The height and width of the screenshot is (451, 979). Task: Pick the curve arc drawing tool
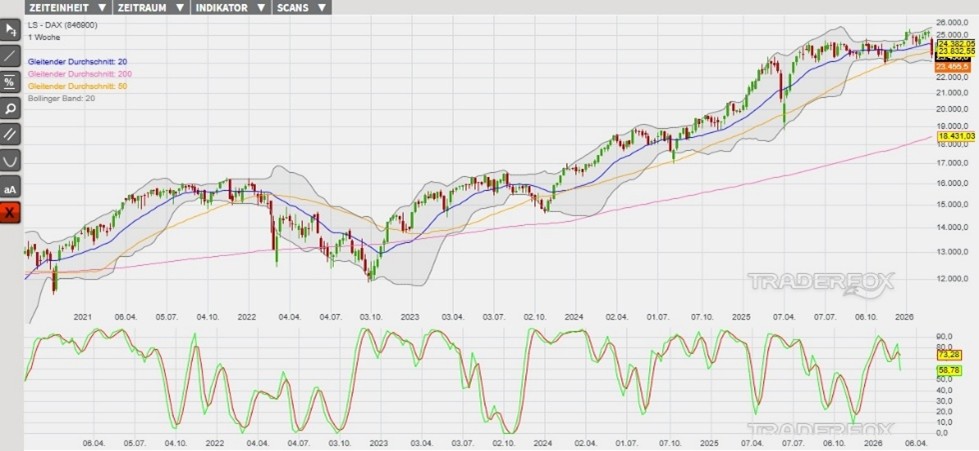10,160
